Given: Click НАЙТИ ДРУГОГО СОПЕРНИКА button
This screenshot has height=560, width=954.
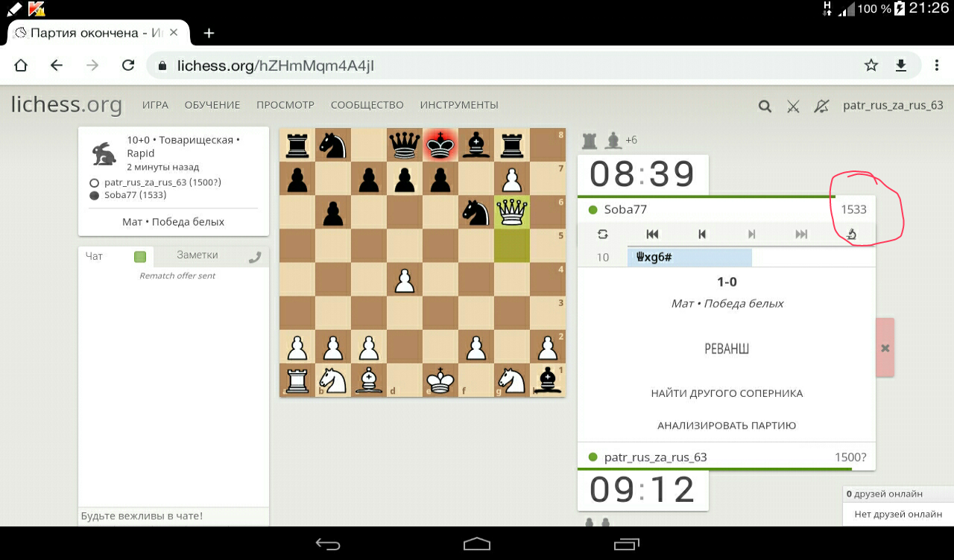Looking at the screenshot, I should tap(727, 393).
